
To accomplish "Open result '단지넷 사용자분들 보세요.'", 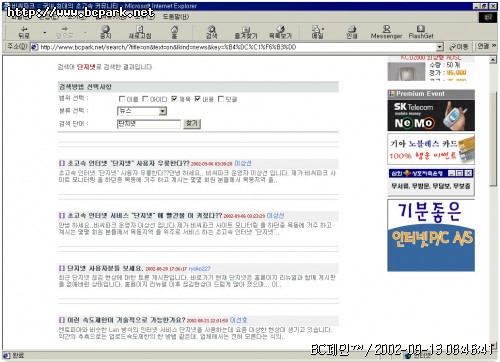I will 105,268.
